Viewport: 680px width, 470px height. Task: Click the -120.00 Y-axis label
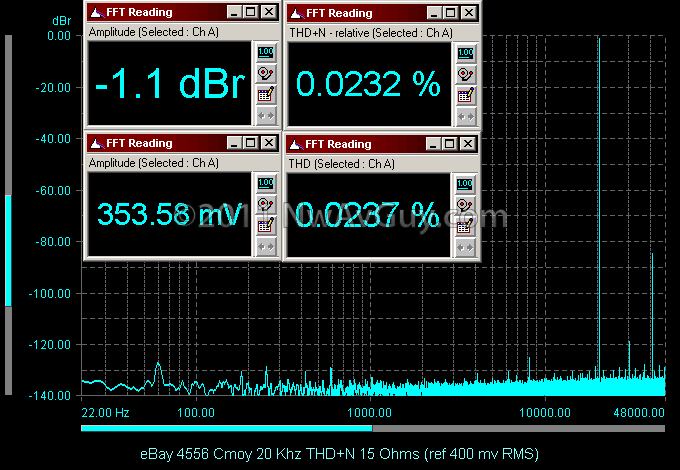pyautogui.click(x=49, y=345)
